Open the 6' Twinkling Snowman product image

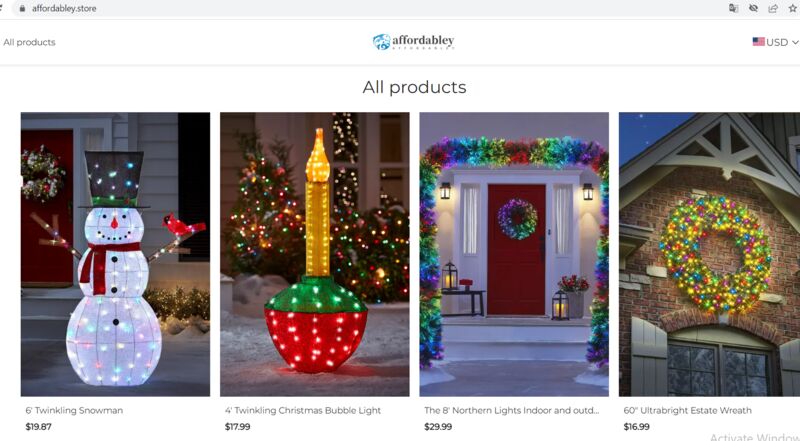pos(115,254)
